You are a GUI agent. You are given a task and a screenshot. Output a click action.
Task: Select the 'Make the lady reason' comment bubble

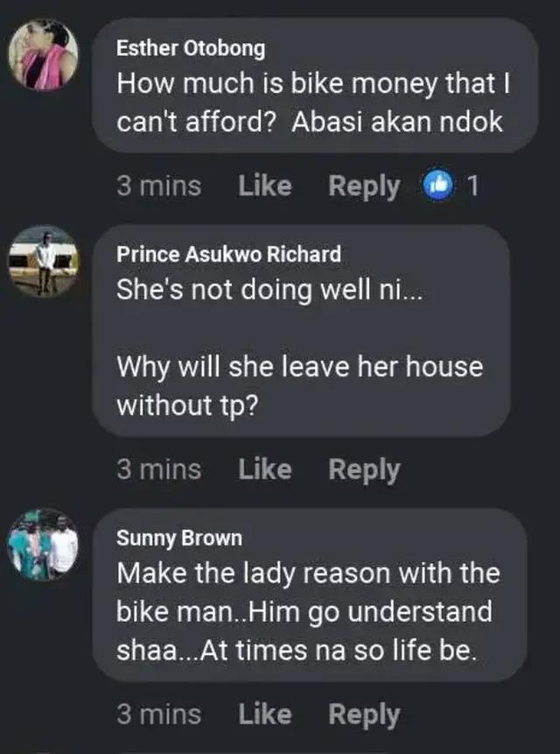pyautogui.click(x=309, y=595)
